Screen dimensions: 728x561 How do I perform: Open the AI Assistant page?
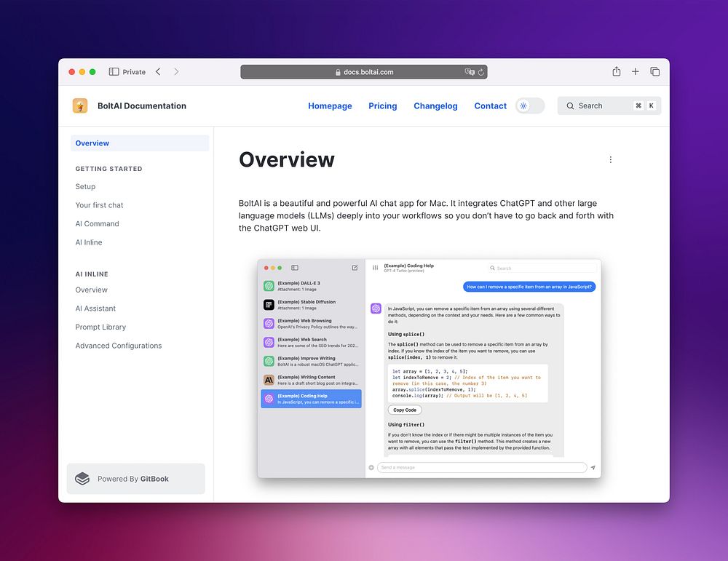(x=95, y=308)
